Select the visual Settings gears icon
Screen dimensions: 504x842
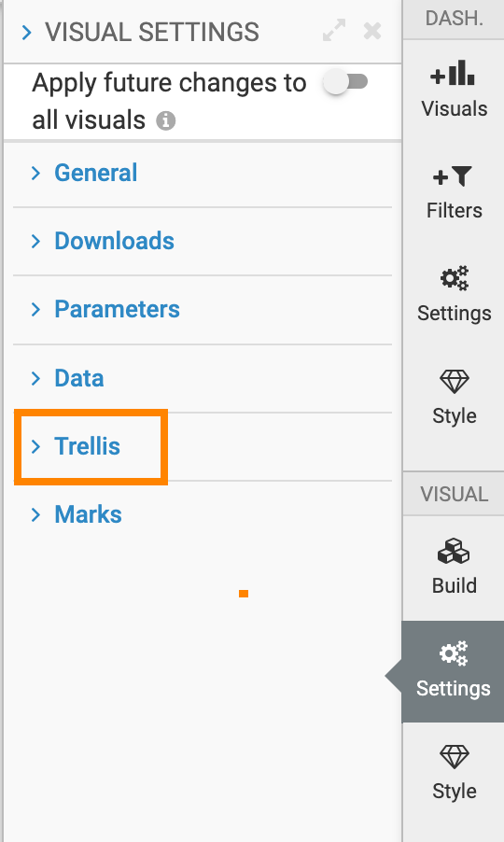454,653
